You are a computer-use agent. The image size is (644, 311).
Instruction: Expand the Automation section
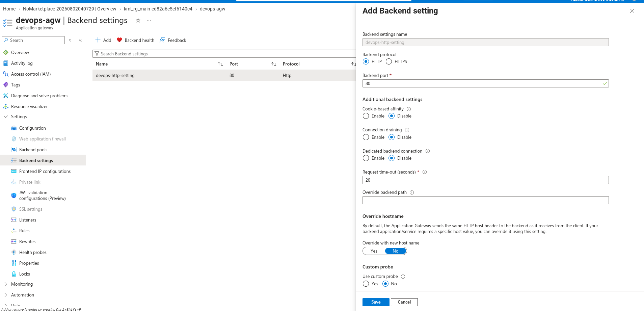click(6, 295)
